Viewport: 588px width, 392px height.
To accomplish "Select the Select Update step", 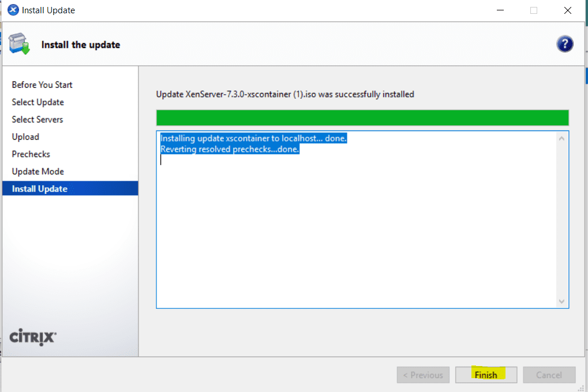I will click(38, 102).
